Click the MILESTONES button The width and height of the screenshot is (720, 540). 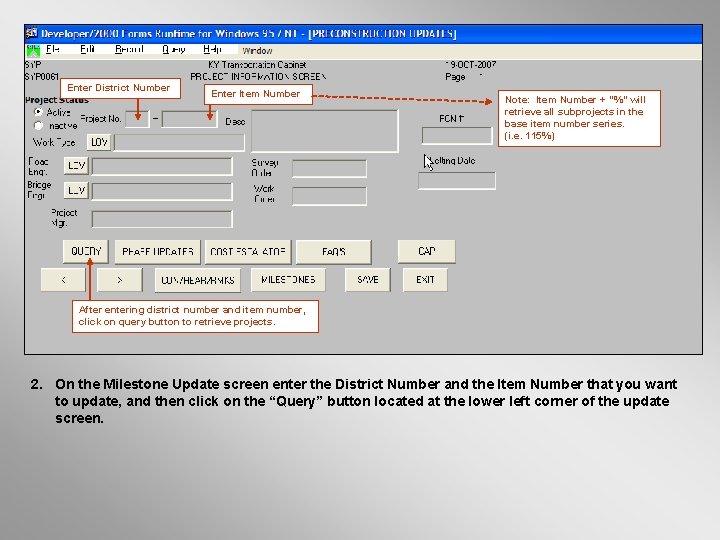pos(288,280)
